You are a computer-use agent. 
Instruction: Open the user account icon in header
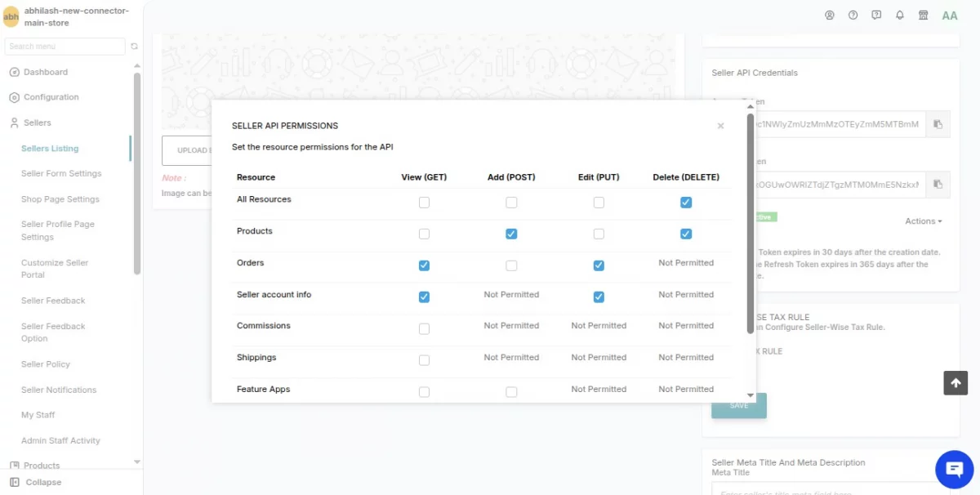point(830,15)
